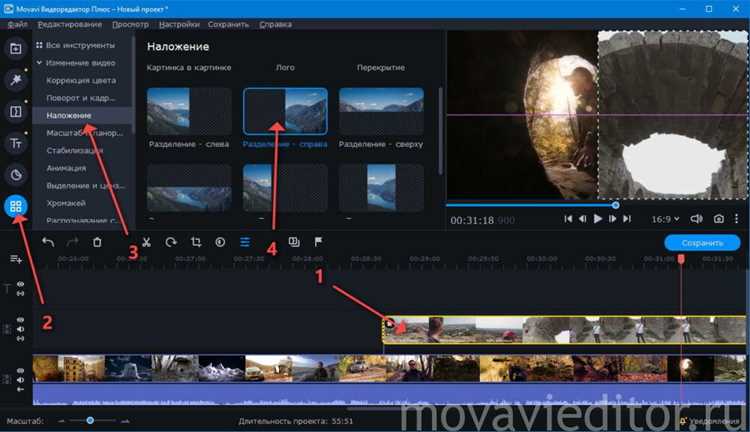
Task: Open the More tools grid tab
Action: [16, 206]
